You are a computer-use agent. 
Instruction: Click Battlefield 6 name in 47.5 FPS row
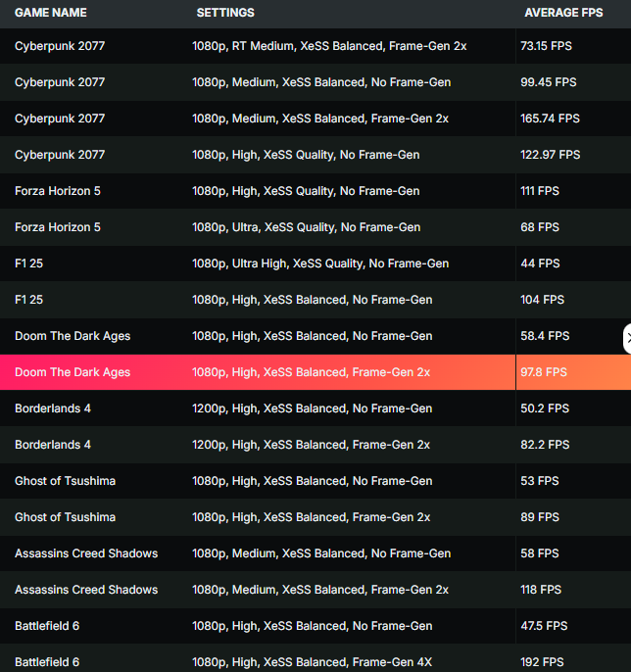coord(47,626)
